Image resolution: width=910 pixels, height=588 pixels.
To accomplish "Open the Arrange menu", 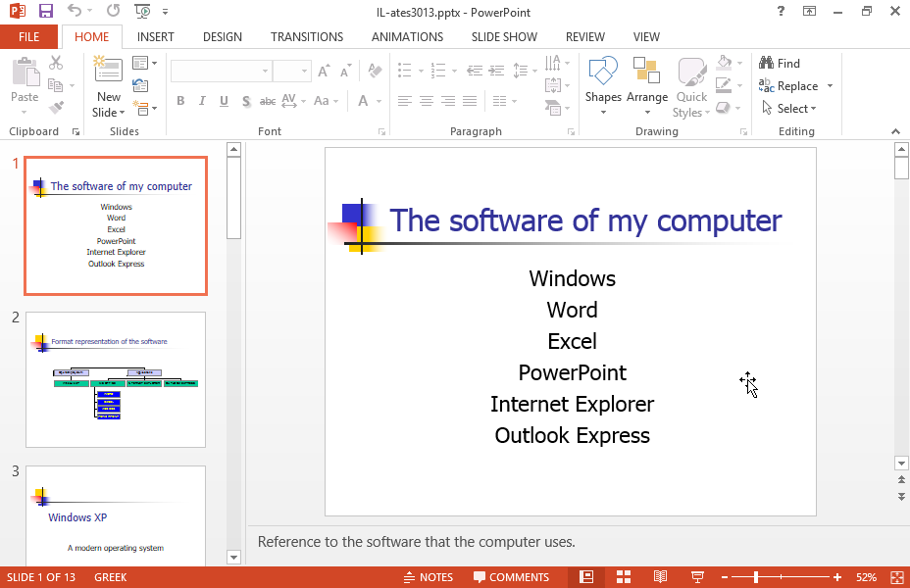I will tap(647, 86).
